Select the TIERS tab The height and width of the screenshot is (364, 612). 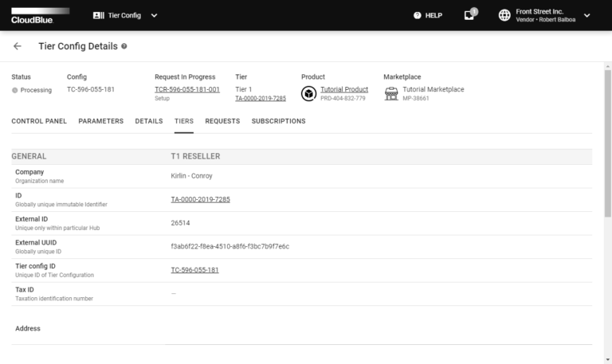click(x=184, y=121)
